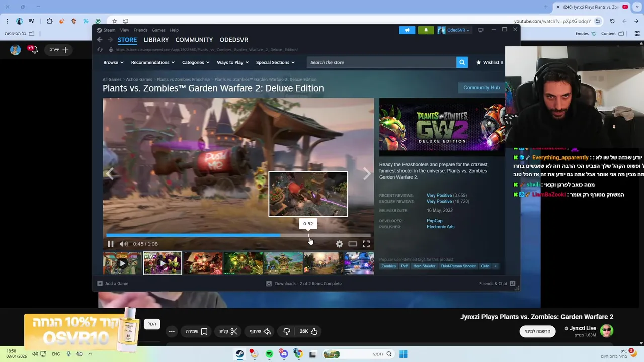
Task: Open Electronic Arts publisher link
Action: [441, 227]
